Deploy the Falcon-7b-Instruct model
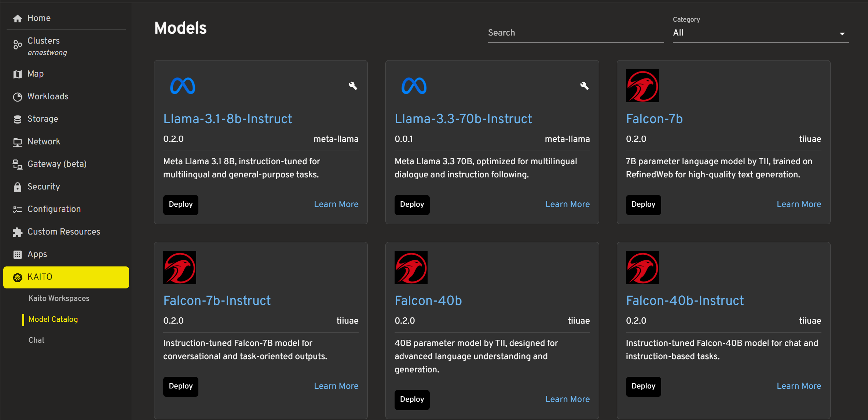868x420 pixels. click(181, 386)
